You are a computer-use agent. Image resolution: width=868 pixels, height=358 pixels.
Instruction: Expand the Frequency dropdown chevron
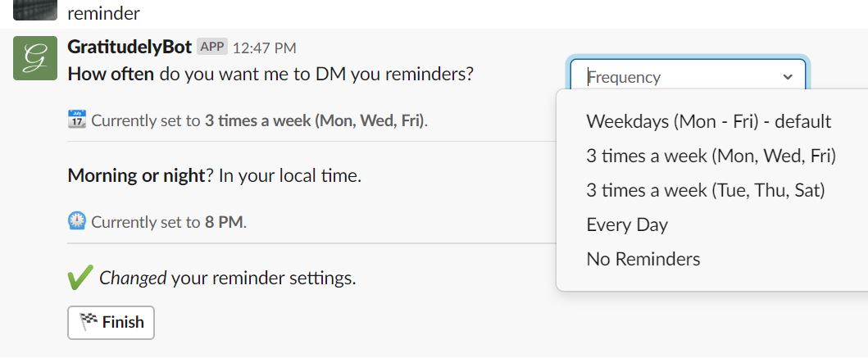(x=788, y=78)
